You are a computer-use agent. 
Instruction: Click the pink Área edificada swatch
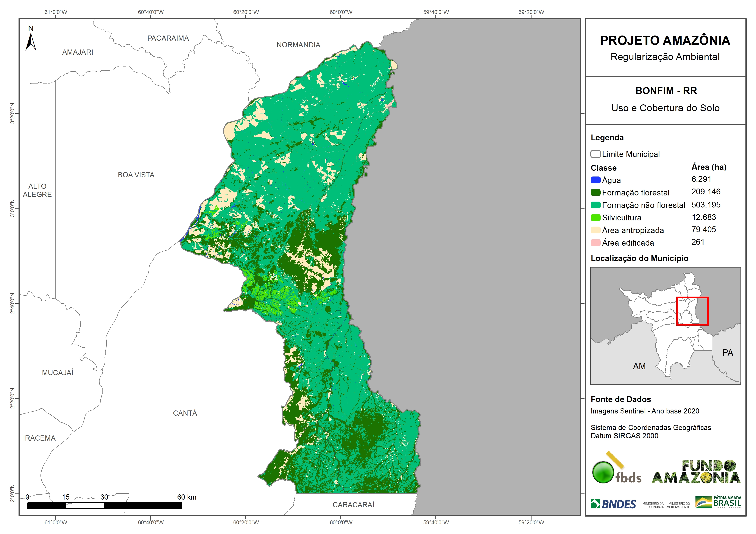[595, 243]
